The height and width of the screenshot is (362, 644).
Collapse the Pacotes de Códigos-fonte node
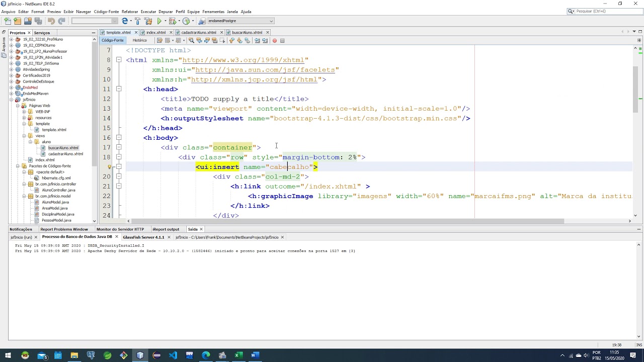(18, 166)
